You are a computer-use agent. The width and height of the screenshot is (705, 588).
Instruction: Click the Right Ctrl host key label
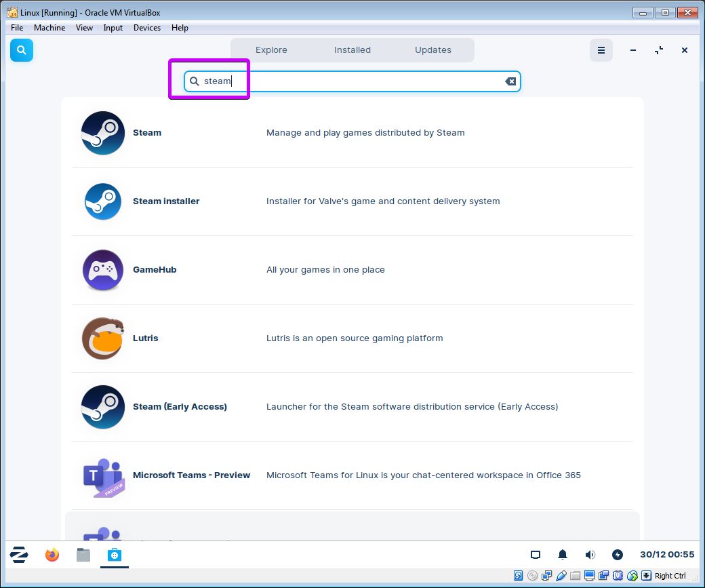coord(670,575)
